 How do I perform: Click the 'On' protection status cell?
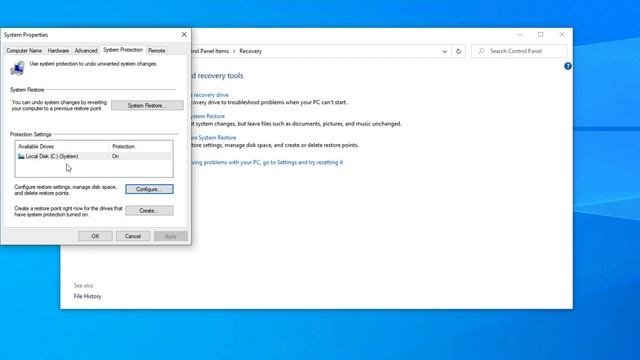click(116, 156)
